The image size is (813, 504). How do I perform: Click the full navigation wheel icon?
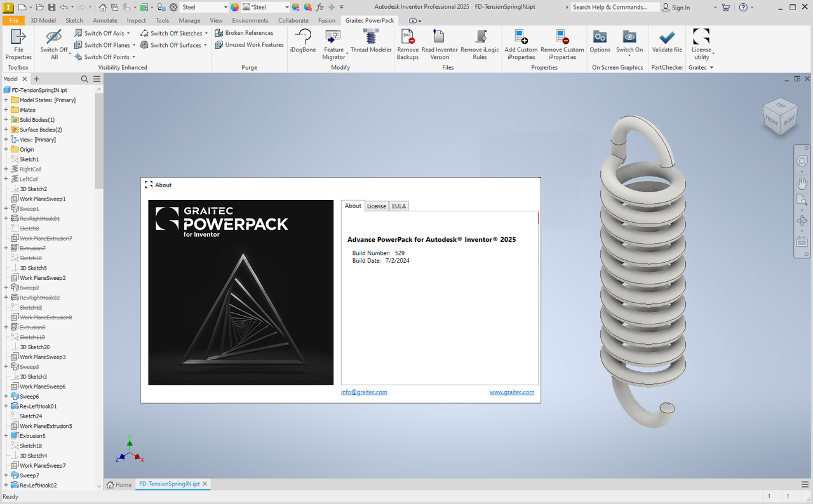(802, 161)
